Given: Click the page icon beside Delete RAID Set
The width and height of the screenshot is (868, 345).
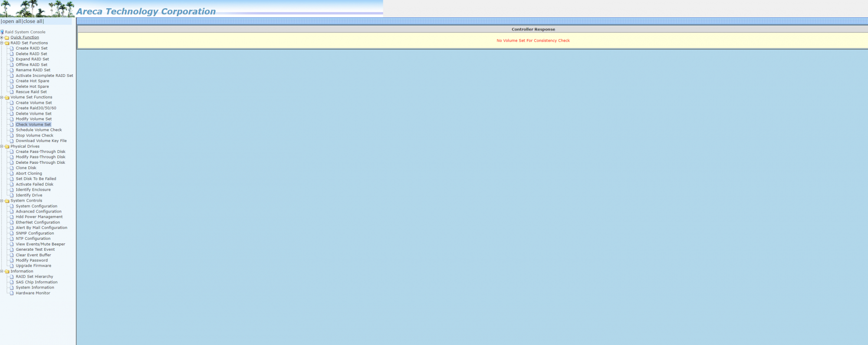Looking at the screenshot, I should pos(12,54).
